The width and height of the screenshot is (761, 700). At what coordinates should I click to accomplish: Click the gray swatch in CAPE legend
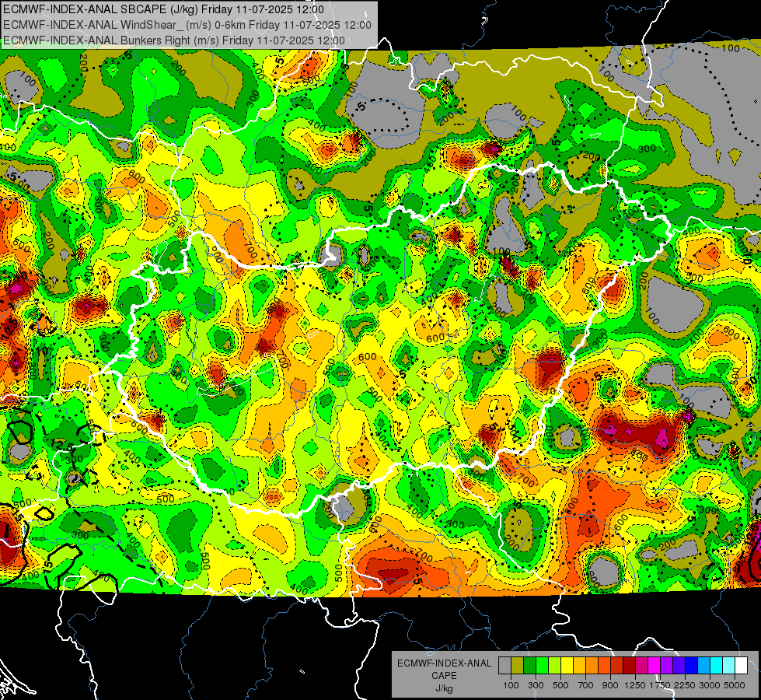pyautogui.click(x=504, y=666)
